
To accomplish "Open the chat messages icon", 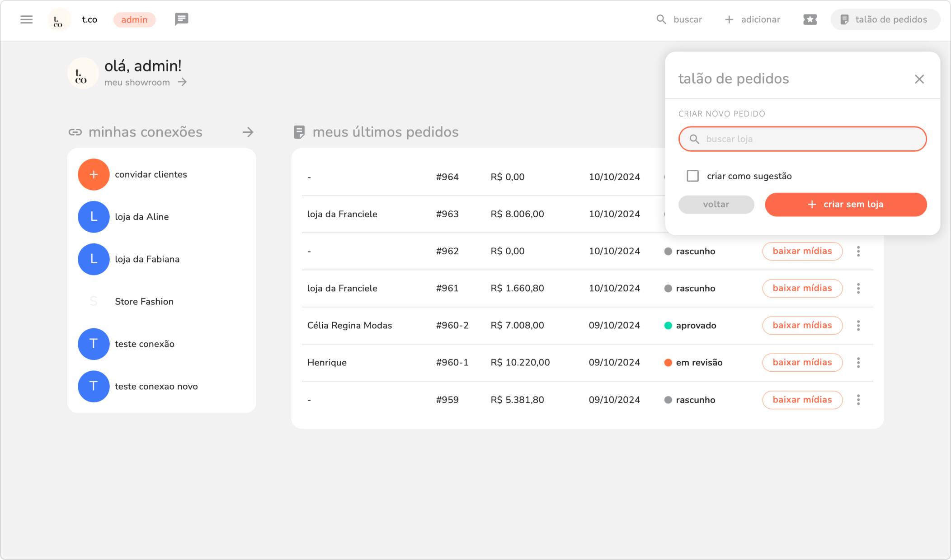I will 181,19.
